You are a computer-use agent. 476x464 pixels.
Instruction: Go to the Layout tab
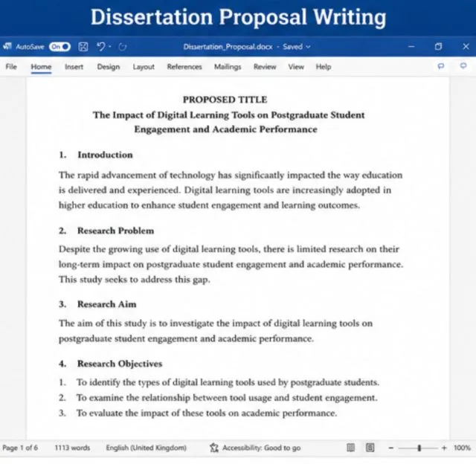(x=144, y=67)
